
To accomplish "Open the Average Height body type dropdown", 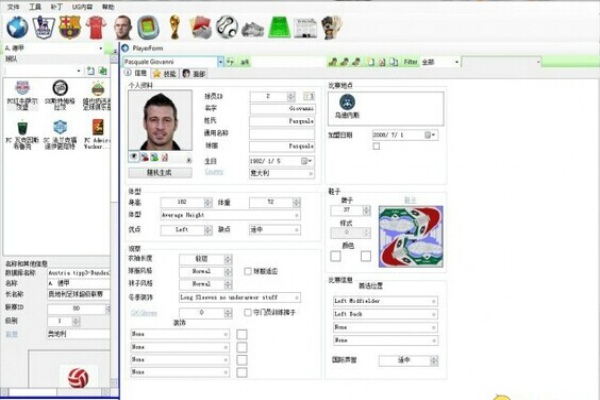I will click(297, 214).
